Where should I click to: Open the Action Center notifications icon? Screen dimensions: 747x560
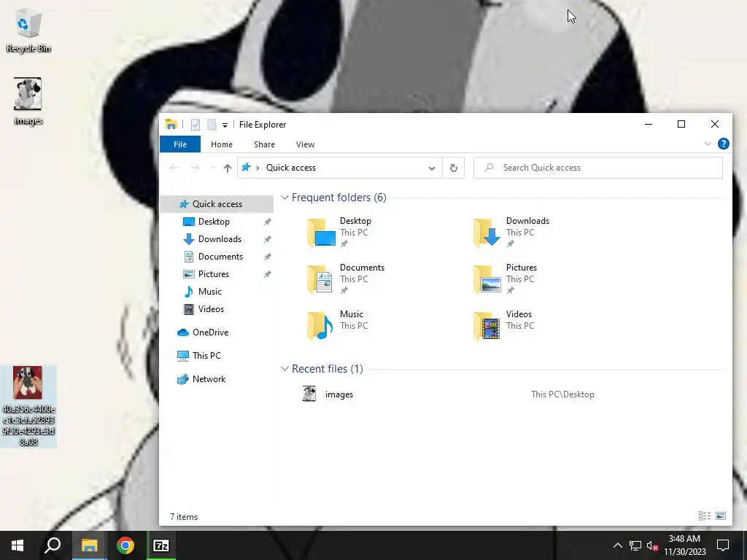click(723, 545)
